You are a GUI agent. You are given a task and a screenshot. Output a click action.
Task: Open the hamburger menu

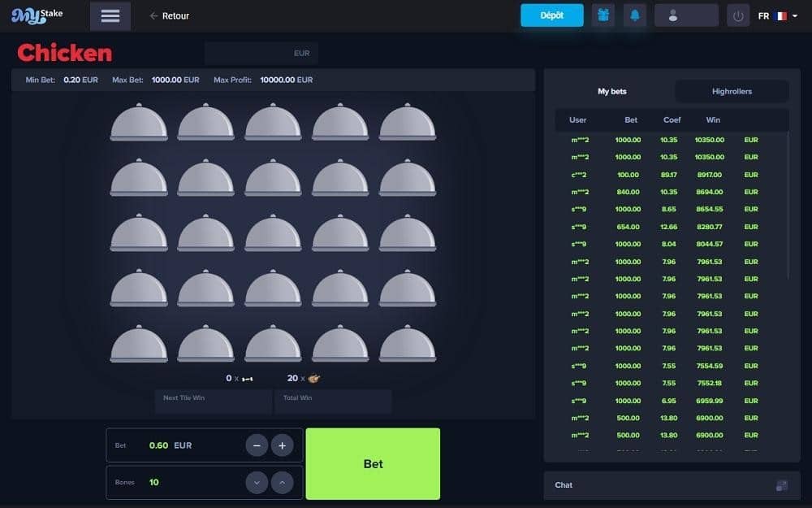point(110,16)
